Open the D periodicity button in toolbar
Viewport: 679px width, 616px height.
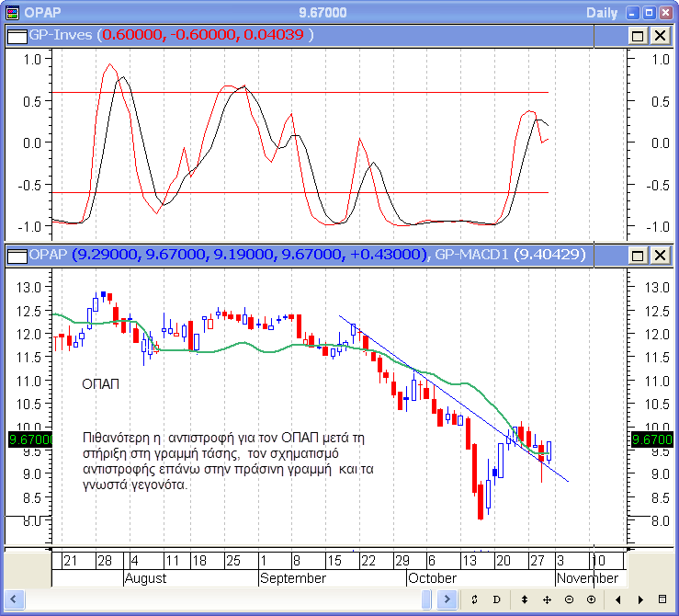(497, 599)
